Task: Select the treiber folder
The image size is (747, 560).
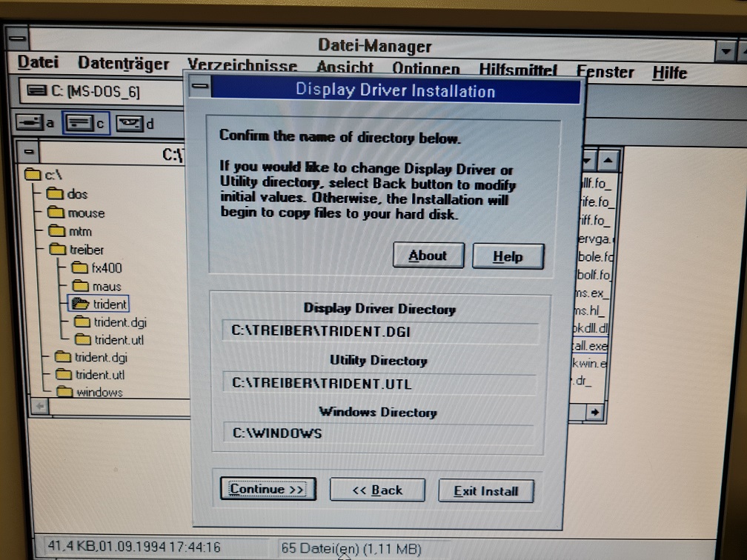Action: [x=76, y=249]
